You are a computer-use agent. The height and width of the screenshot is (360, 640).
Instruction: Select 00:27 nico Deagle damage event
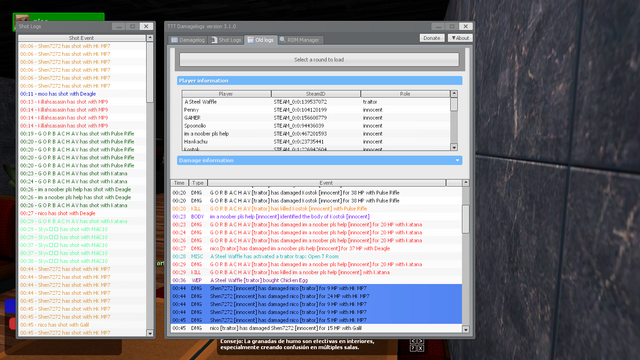pos(316,249)
